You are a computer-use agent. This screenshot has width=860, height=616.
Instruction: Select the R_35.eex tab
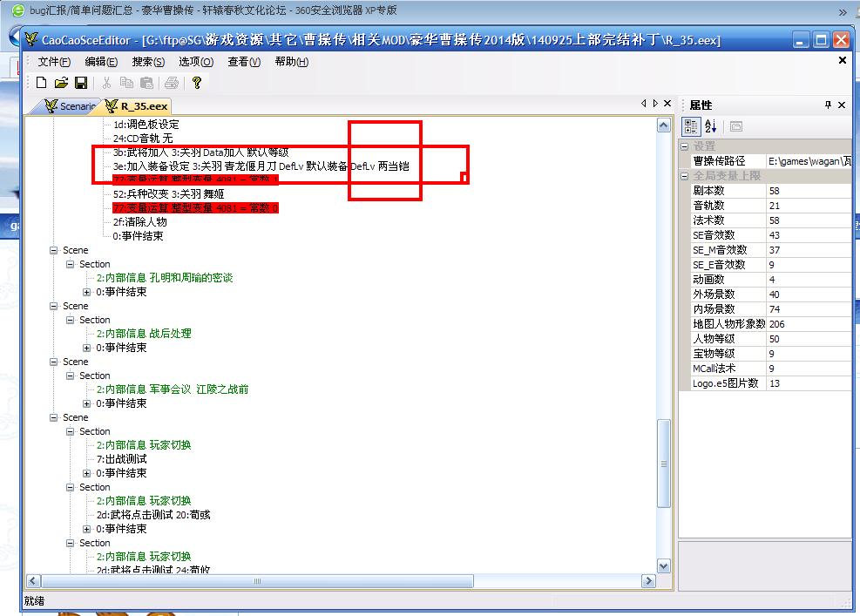(x=137, y=106)
